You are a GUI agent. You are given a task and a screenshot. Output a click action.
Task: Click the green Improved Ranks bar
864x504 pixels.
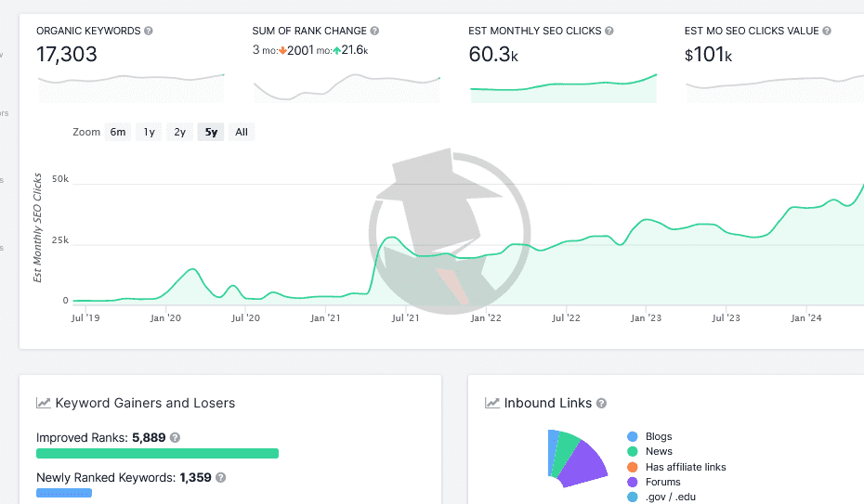[157, 453]
